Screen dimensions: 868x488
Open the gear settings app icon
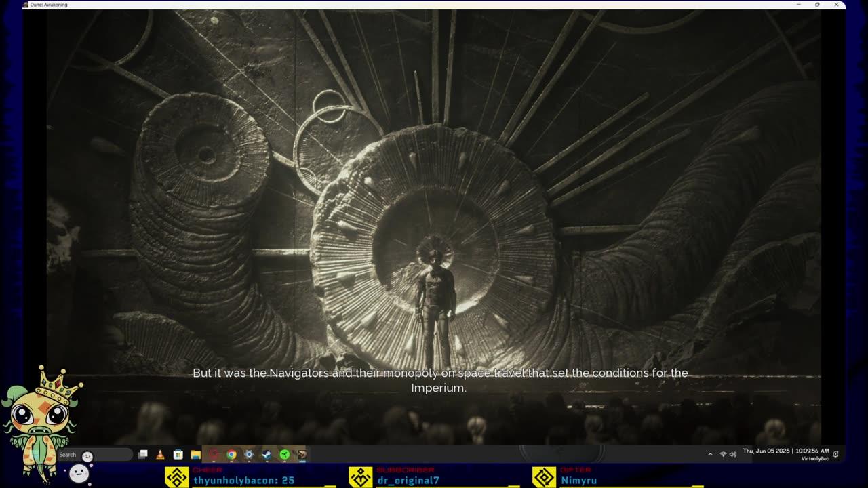point(249,455)
